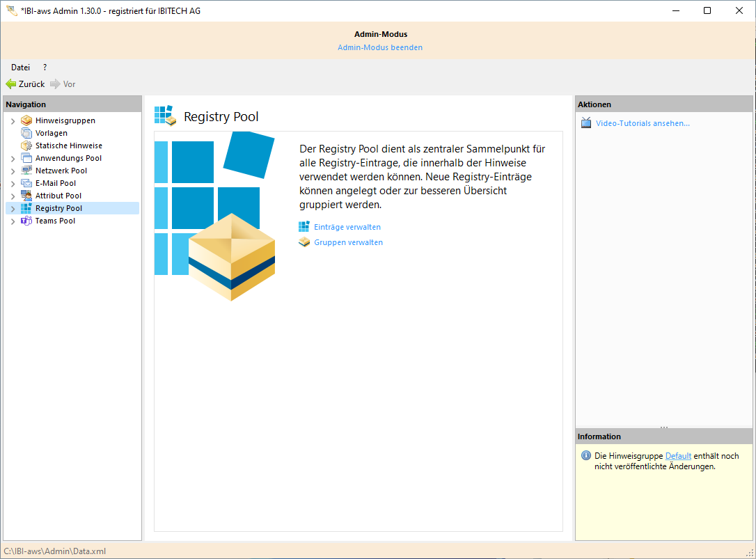756x559 pixels.
Task: Click the Anwendungs Pool icon
Action: 26,158
